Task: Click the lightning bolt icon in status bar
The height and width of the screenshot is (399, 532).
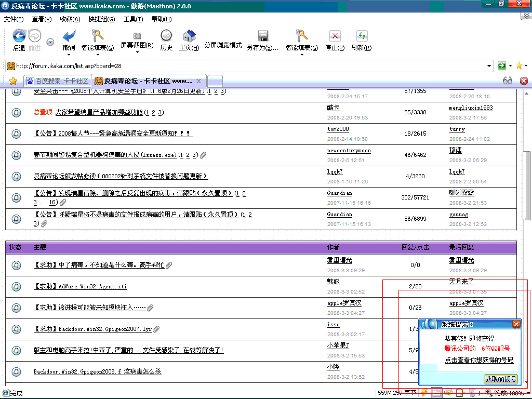Action: coord(424,393)
